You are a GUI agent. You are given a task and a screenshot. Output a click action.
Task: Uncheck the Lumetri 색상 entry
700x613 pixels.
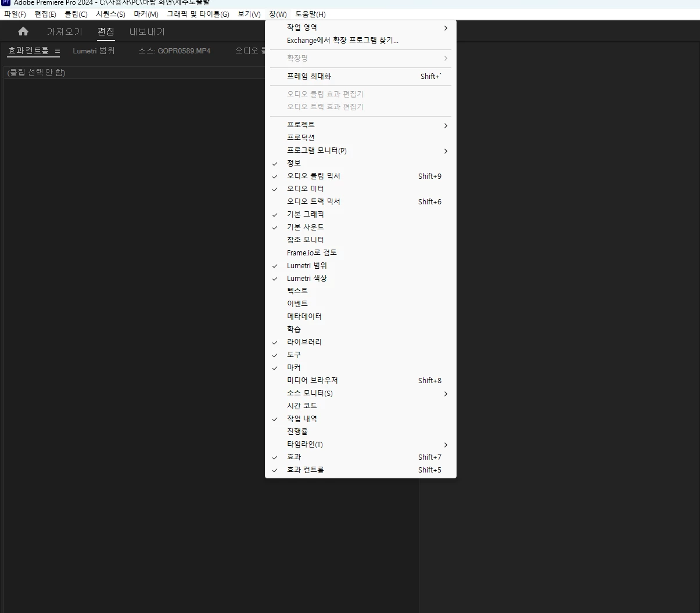(x=360, y=278)
